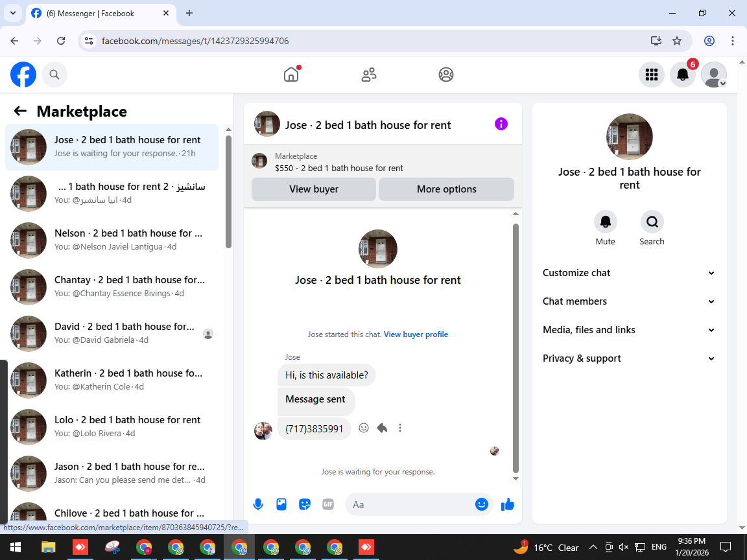Viewport: 747px width, 560px height.
Task: Toggle the muted volume tray icon
Action: (624, 547)
